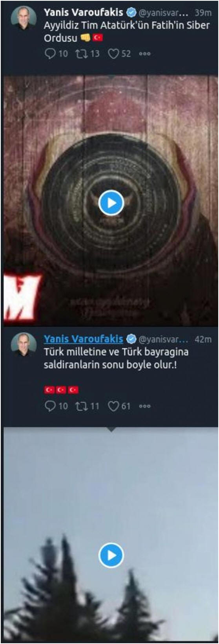Open Yanis Varoufakis name on first tweet
Image resolution: width=219 pixels, height=644 pixels.
click(x=83, y=13)
